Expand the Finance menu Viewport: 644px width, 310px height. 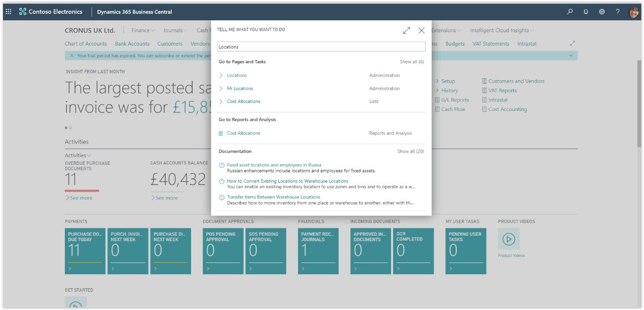click(x=143, y=30)
